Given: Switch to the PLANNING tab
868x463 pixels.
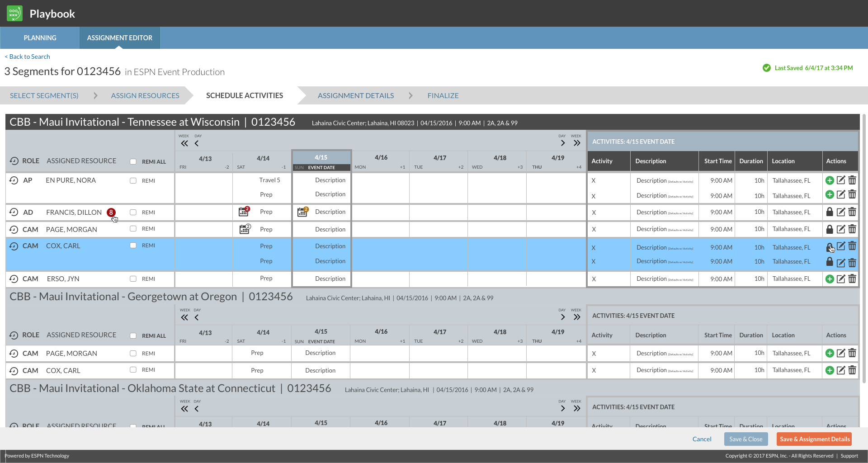Looking at the screenshot, I should [x=40, y=38].
